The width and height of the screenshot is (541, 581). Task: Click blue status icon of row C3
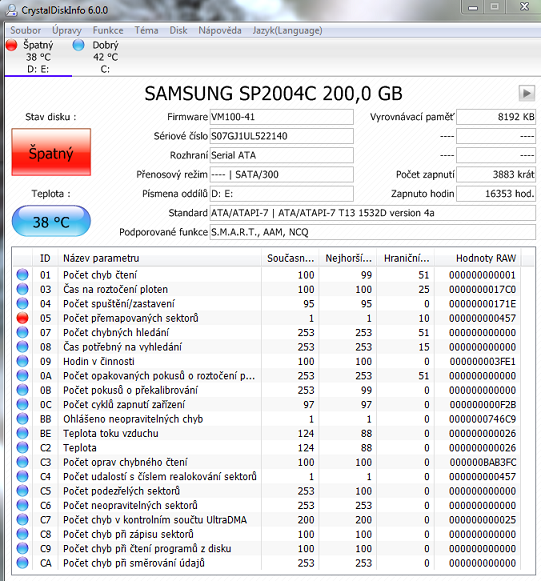point(23,462)
